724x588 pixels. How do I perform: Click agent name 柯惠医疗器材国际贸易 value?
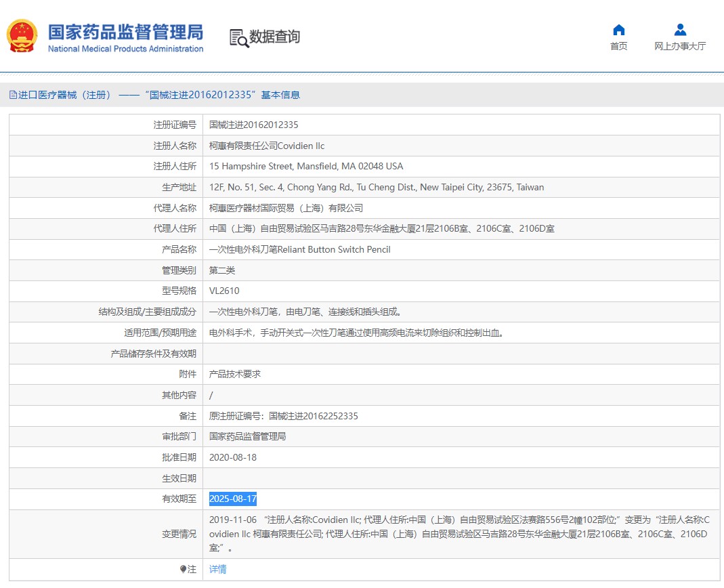286,208
